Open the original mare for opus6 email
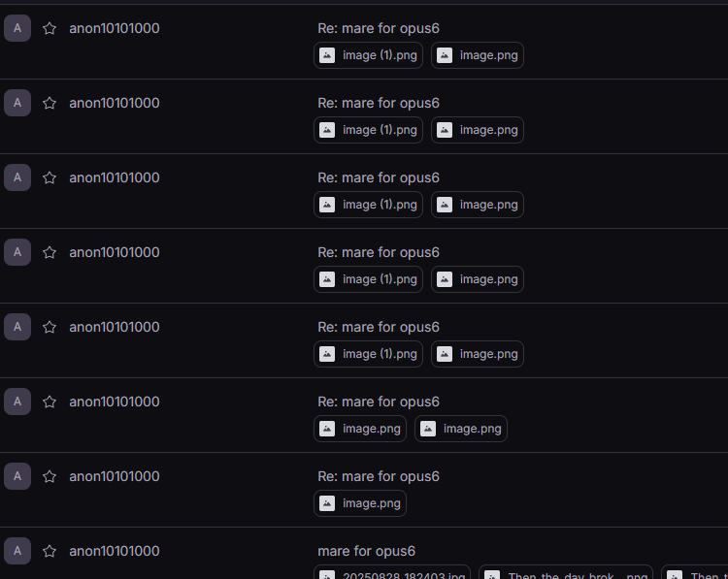The width and height of the screenshot is (728, 579). (366, 551)
